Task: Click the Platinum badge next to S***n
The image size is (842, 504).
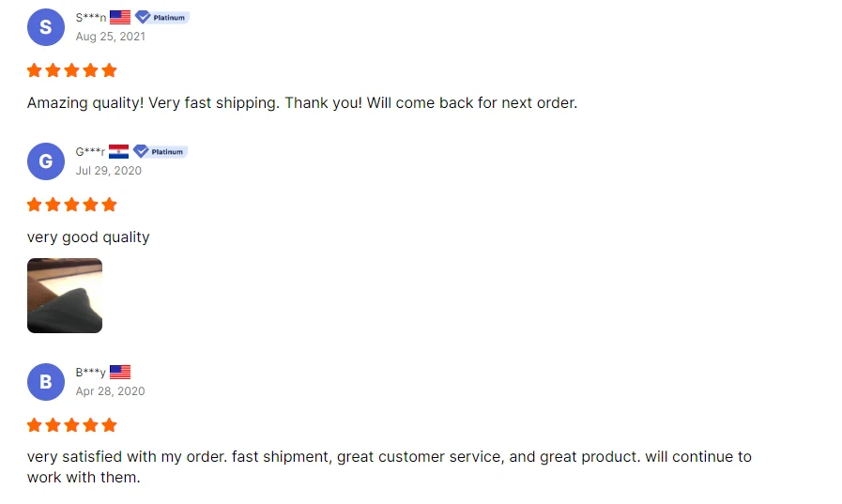Action: (161, 17)
